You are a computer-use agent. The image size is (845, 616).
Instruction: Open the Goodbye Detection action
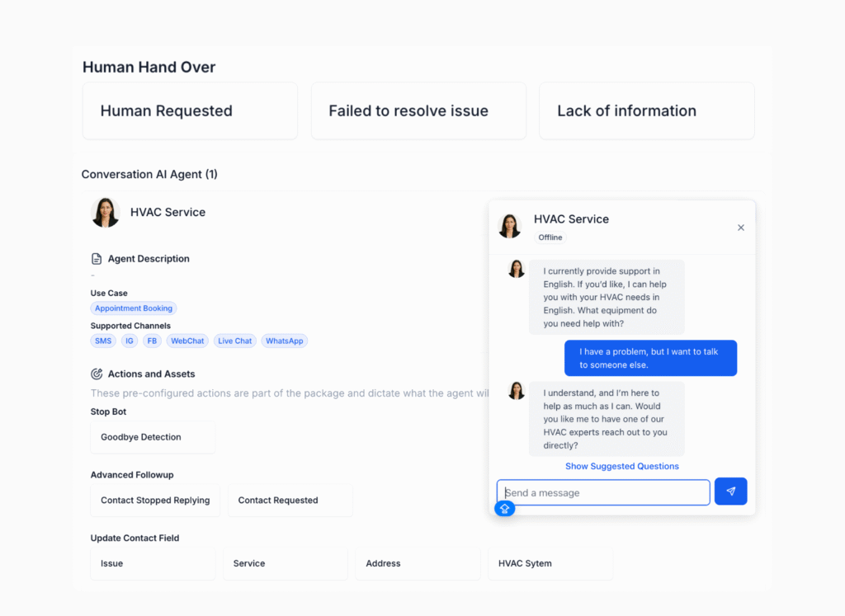click(153, 437)
